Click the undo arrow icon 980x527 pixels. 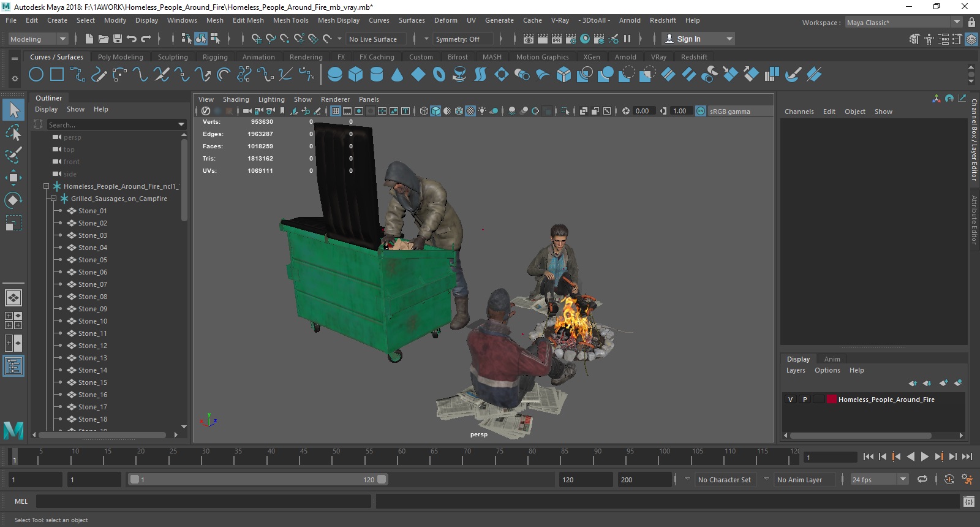click(x=132, y=39)
